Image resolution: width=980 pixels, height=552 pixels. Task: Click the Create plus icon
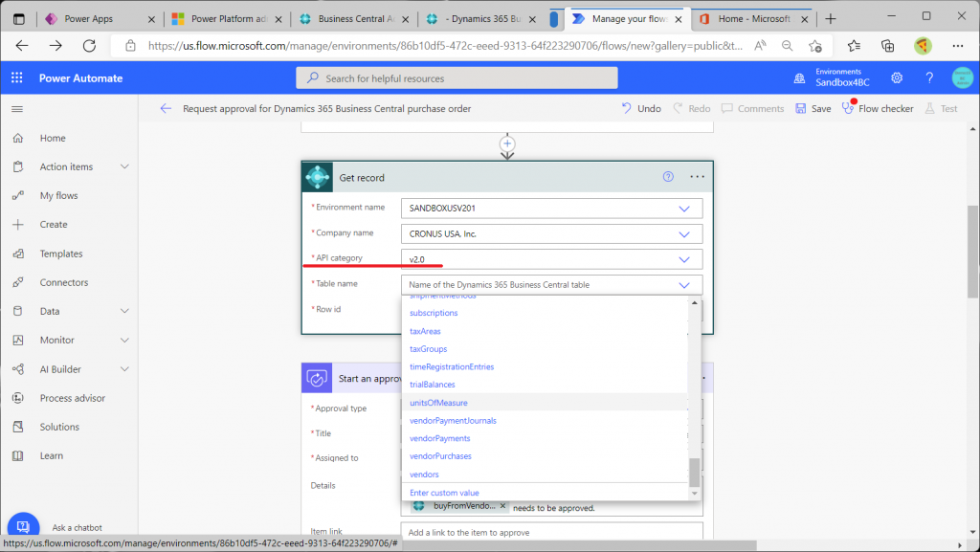pos(18,224)
